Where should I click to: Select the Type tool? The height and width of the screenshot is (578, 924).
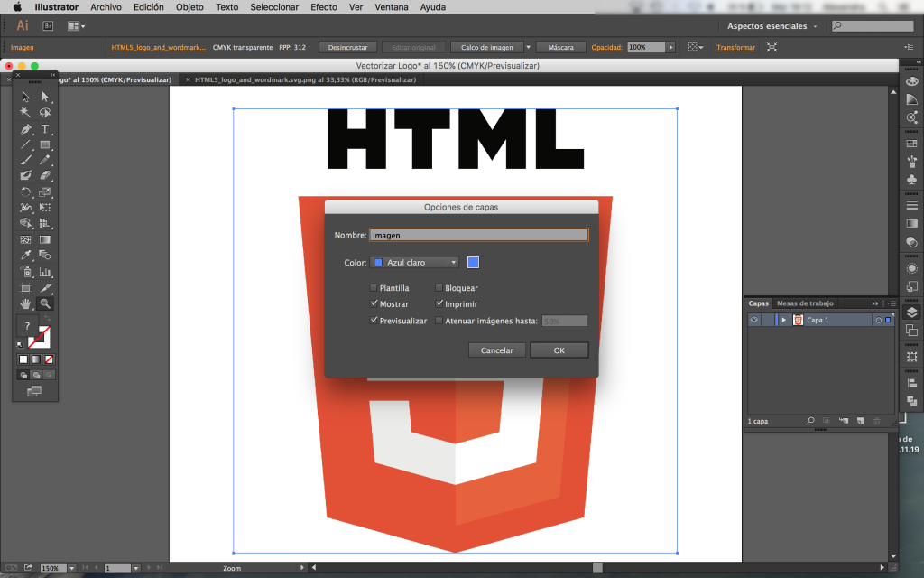tap(45, 128)
